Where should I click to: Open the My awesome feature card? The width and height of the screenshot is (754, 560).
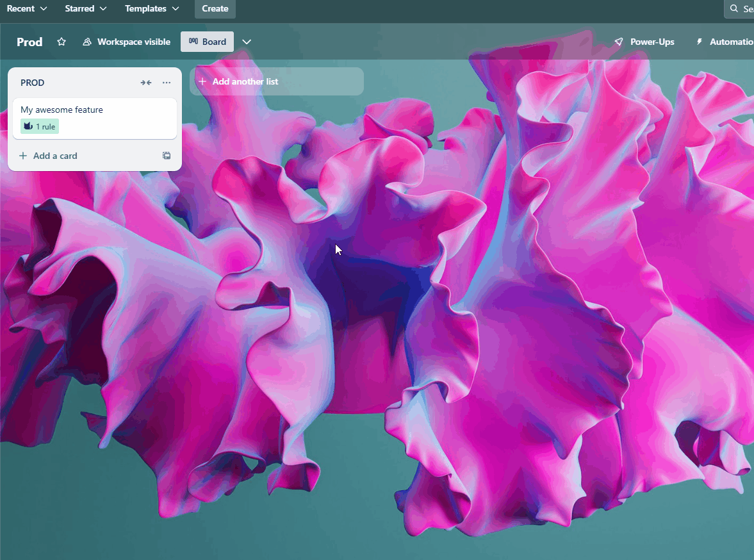(61, 110)
